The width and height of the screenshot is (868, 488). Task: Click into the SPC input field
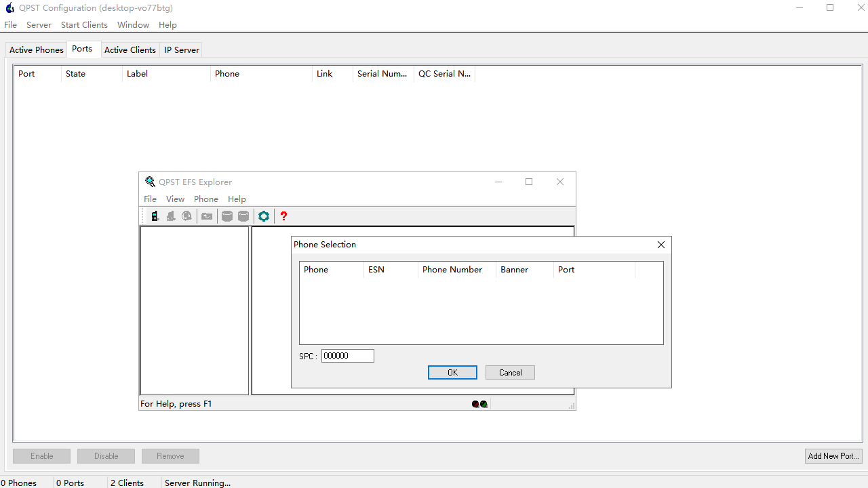[347, 356]
